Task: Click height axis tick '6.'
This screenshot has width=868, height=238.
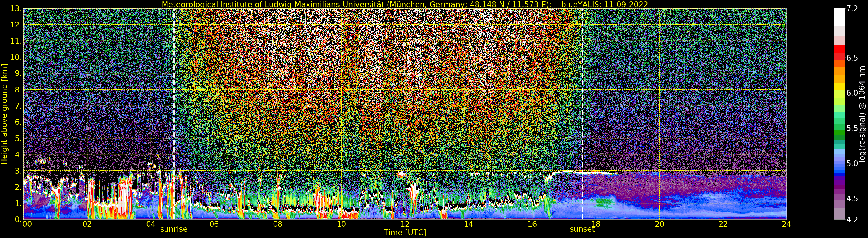Action: (x=18, y=122)
